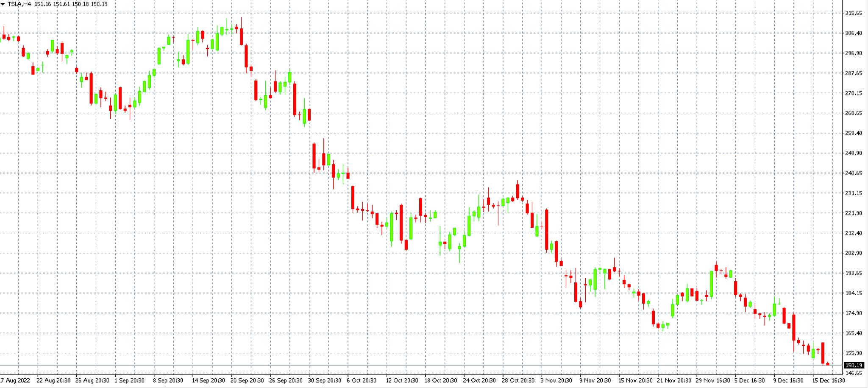Click the 202.90 price axis label
This screenshot has height=388, width=868.
(x=854, y=253)
